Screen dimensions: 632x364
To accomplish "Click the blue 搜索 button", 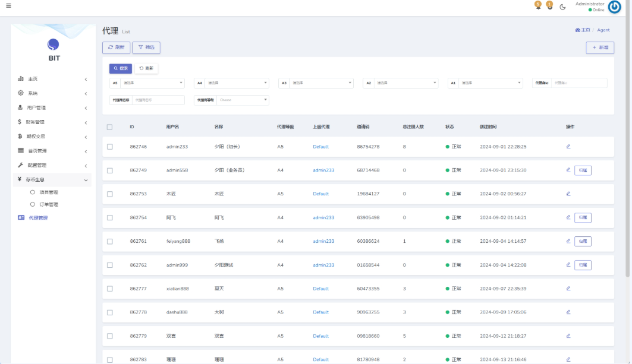I will [x=121, y=68].
